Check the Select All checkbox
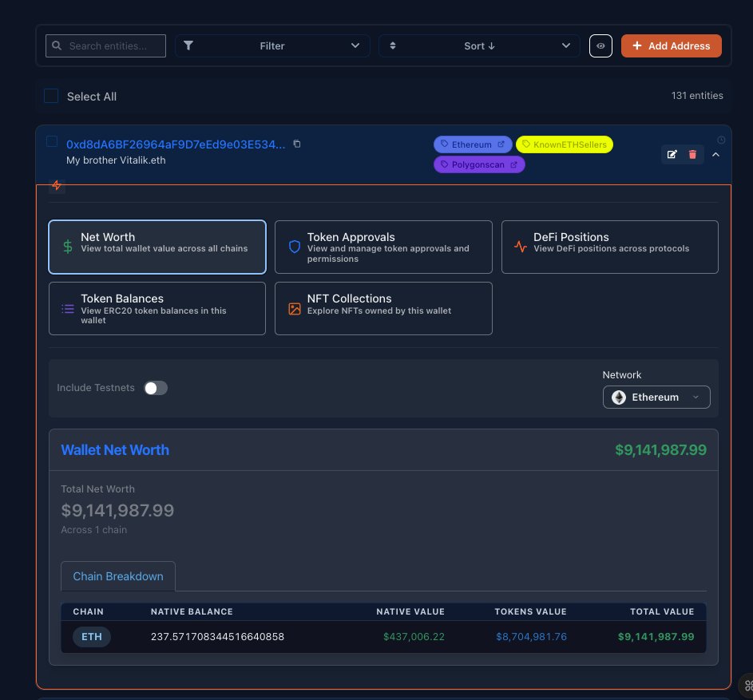This screenshot has height=700, width=753. pos(51,95)
